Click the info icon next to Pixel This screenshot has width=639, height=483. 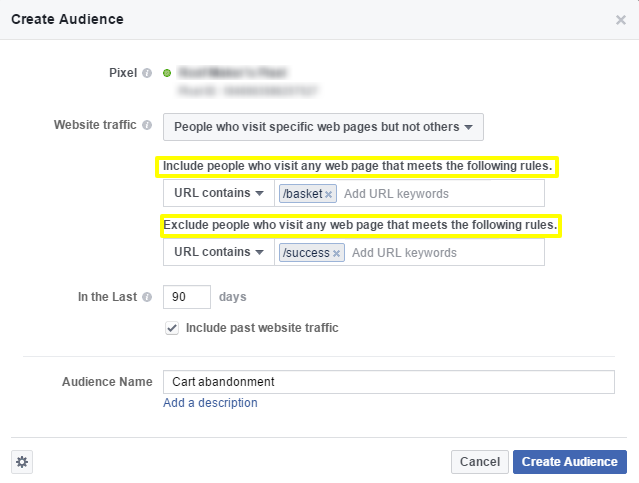147,73
